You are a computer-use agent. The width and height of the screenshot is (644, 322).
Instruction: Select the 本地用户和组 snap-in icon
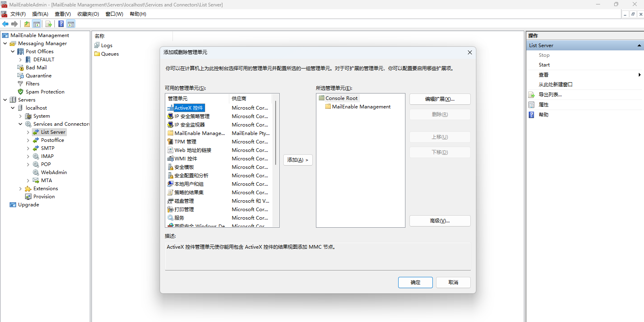coord(170,184)
